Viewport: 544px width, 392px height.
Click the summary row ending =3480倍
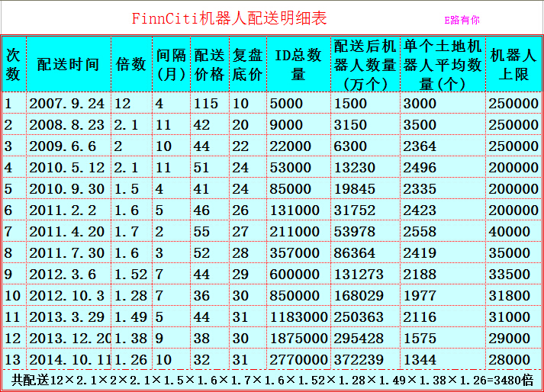pos(272,381)
